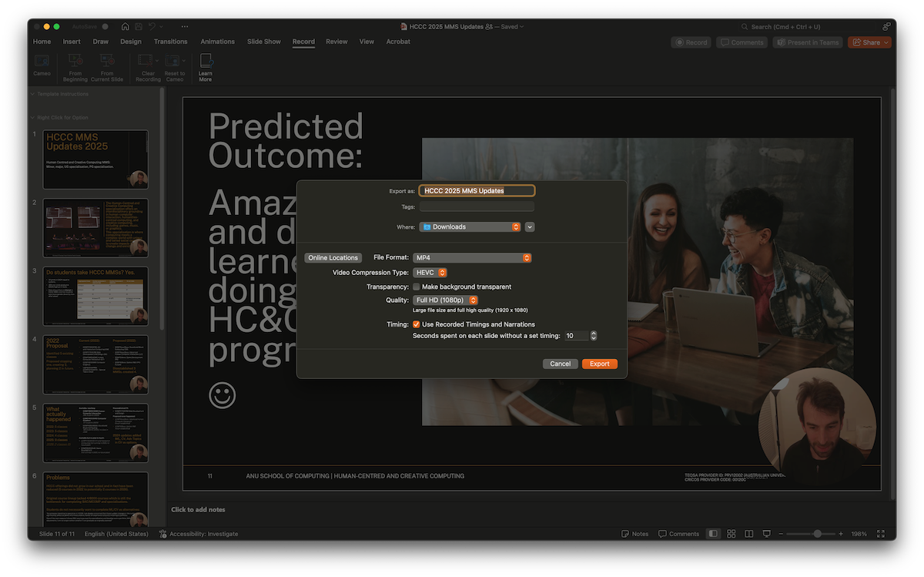Viewport: 924px width, 577px height.
Task: Switch to the Animations ribbon tab
Action: 217,42
